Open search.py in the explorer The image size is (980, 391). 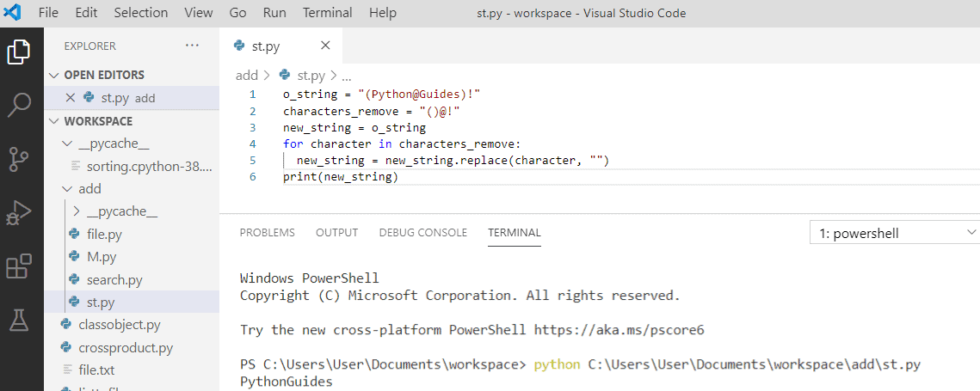[114, 280]
